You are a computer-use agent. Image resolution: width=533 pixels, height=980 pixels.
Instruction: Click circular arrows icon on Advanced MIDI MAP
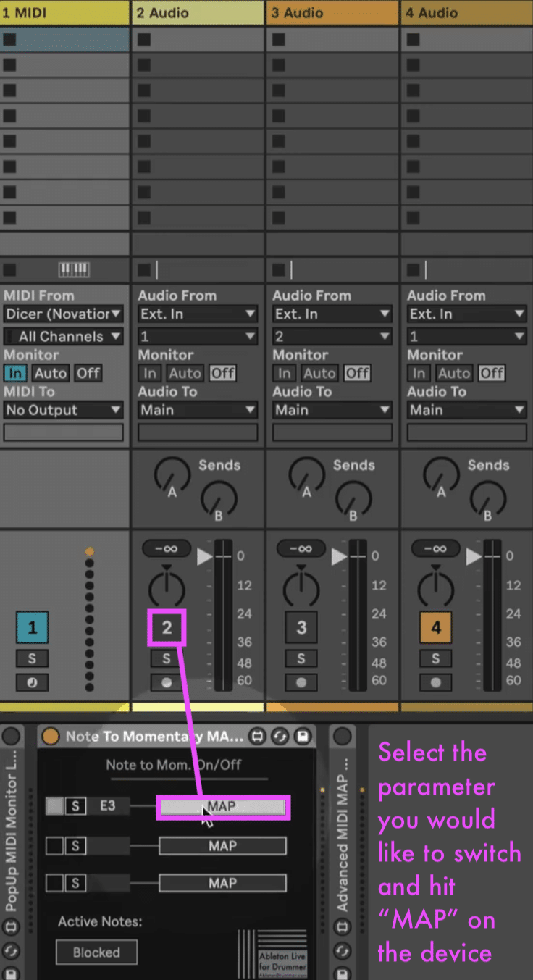coord(342,950)
